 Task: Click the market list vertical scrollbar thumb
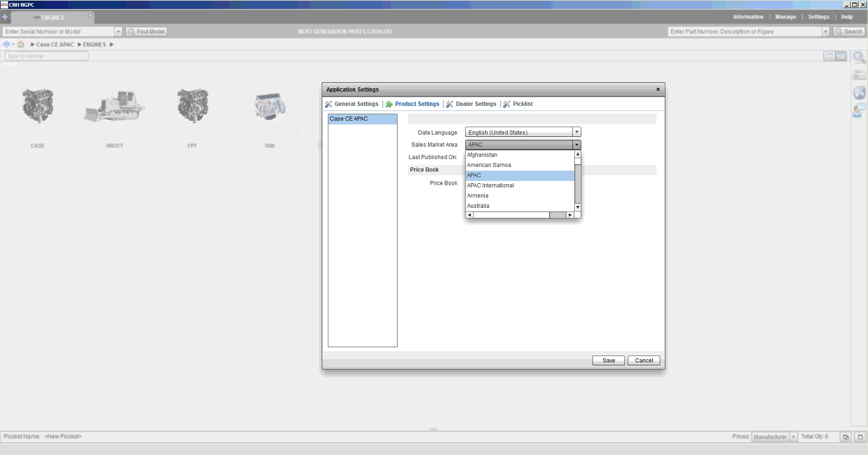pos(578,161)
